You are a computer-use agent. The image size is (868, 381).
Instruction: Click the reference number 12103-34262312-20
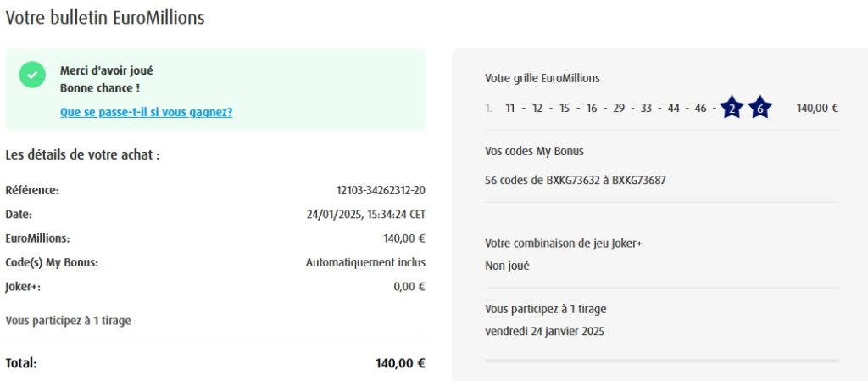[x=381, y=190]
